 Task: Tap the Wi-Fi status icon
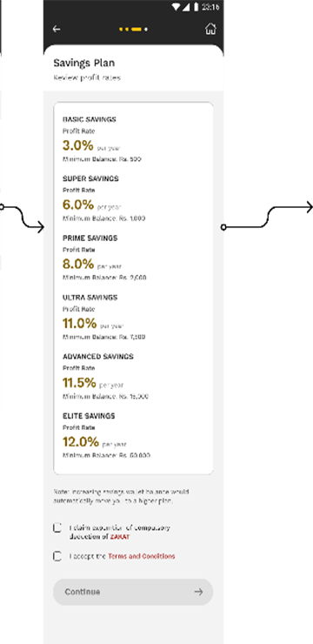(x=176, y=7)
